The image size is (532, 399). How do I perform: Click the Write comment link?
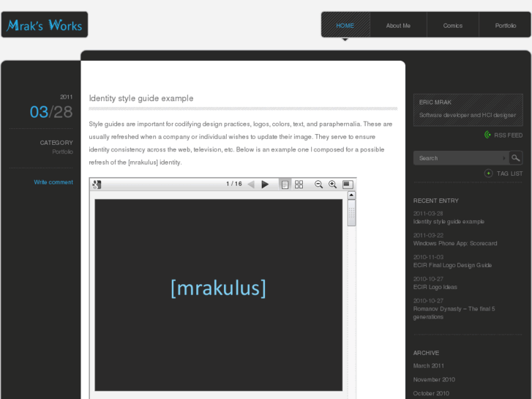53,182
